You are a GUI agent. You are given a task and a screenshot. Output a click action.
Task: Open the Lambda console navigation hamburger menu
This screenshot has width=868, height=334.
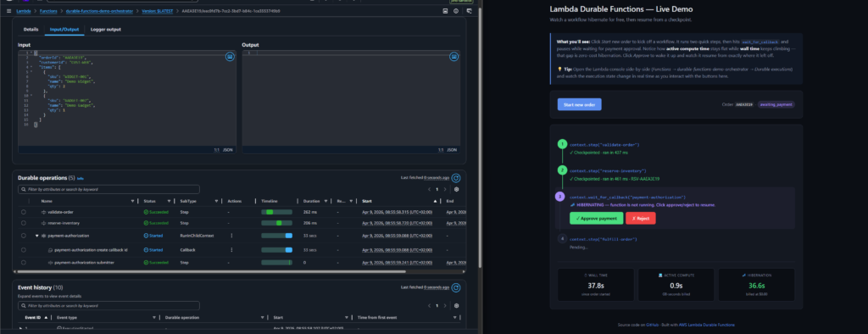tap(8, 10)
